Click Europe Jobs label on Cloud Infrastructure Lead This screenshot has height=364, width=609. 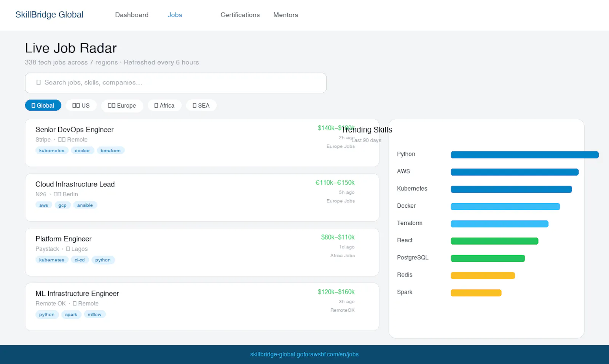point(341,201)
